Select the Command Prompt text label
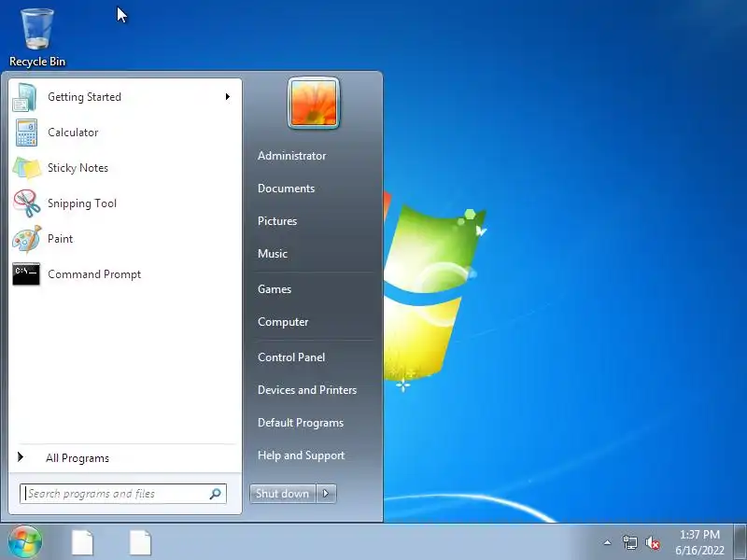747x560 pixels. point(94,274)
